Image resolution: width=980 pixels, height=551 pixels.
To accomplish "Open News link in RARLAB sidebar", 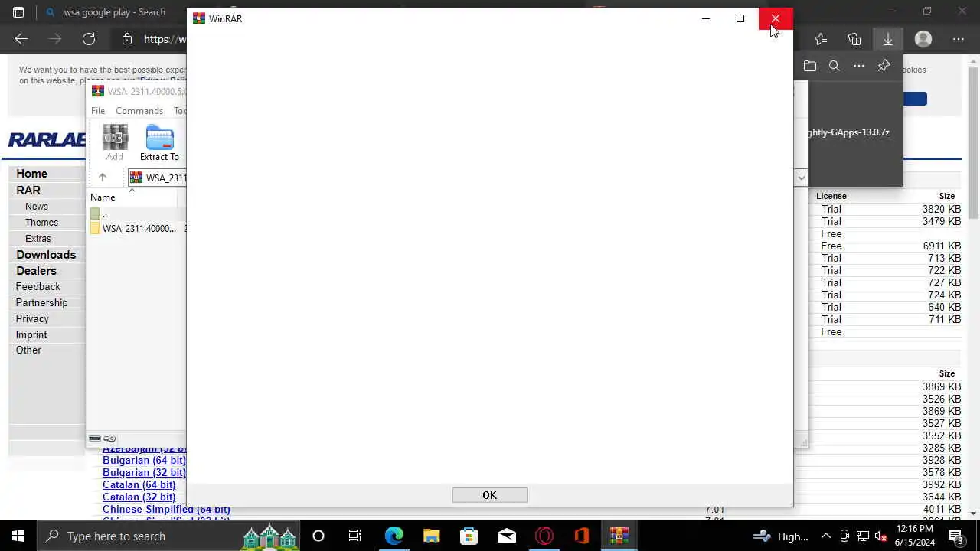I will click(x=37, y=207).
